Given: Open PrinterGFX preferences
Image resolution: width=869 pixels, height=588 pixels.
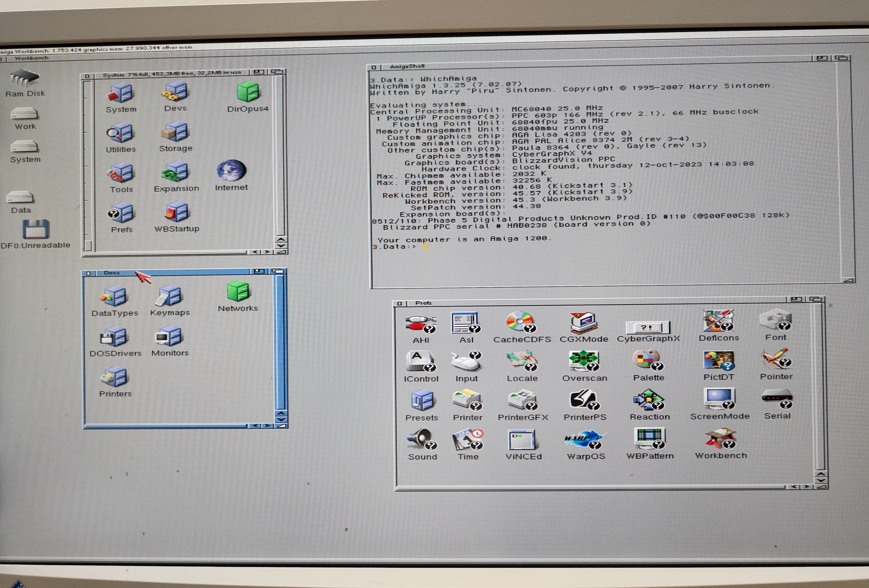Looking at the screenshot, I should click(522, 400).
